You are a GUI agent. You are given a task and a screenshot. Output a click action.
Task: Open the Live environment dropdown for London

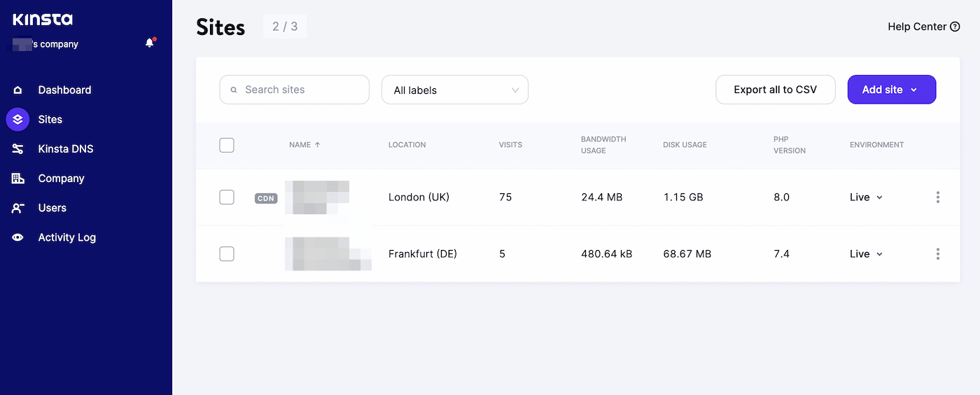(x=866, y=197)
